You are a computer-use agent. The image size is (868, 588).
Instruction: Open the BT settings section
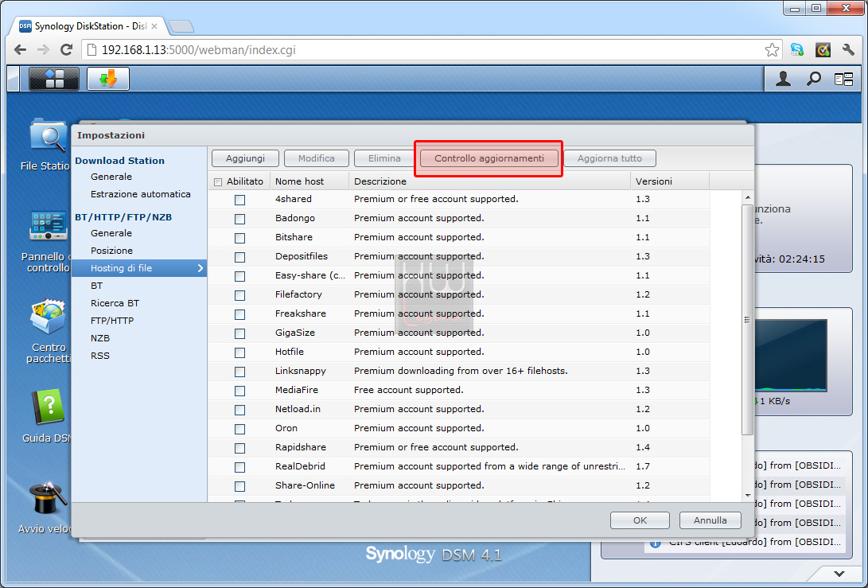[97, 286]
